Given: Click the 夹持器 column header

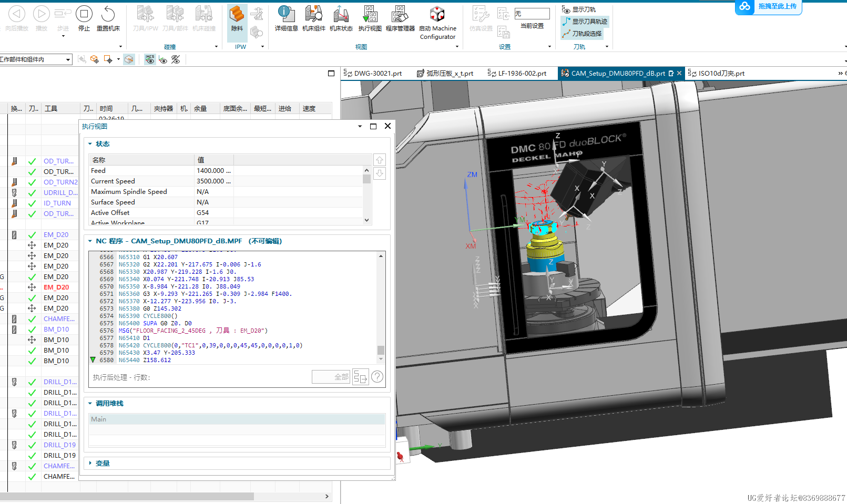Looking at the screenshot, I should [164, 109].
